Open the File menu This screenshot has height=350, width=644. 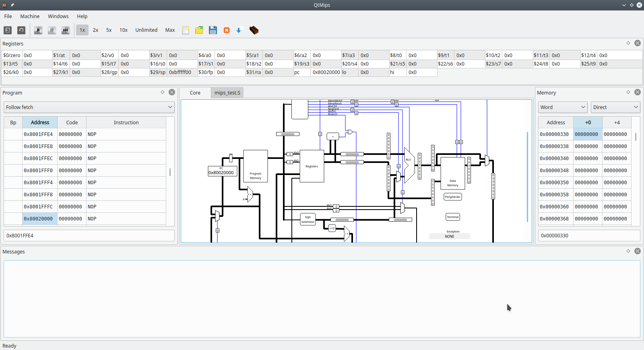tap(8, 16)
